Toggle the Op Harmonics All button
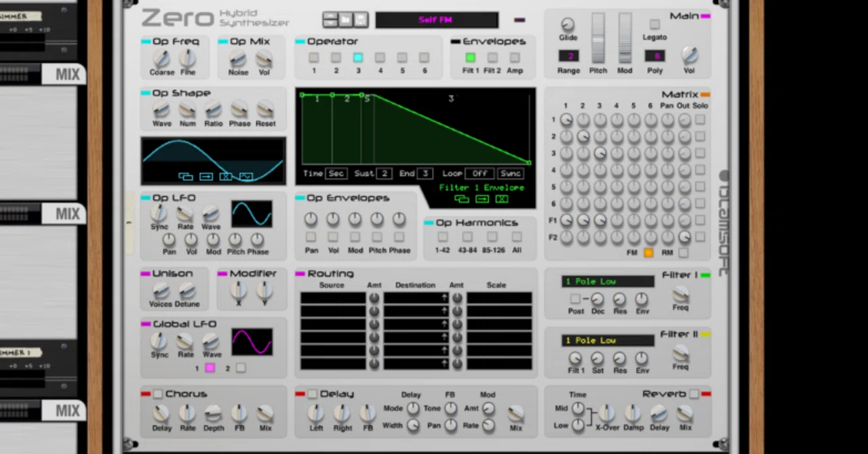 (x=517, y=237)
